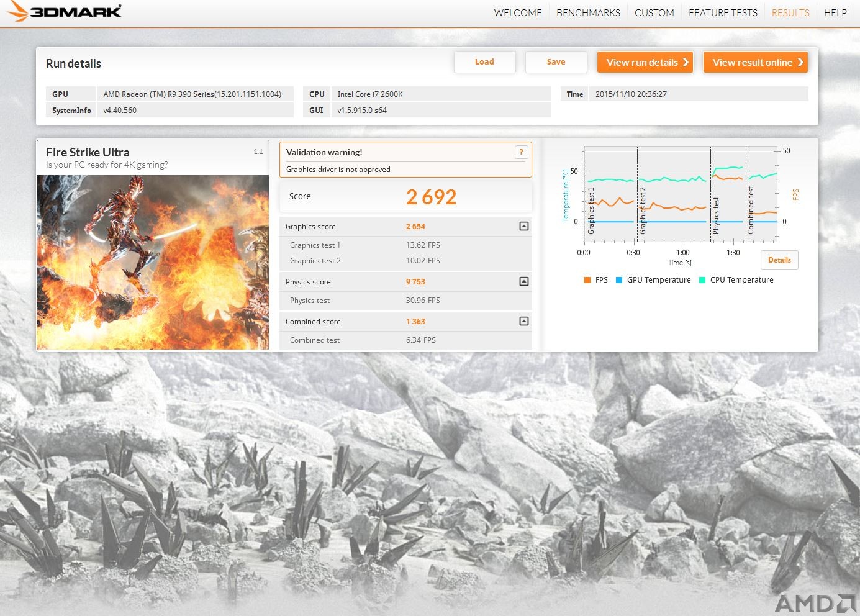
Task: Collapse the Graphics score section
Action: [x=524, y=226]
